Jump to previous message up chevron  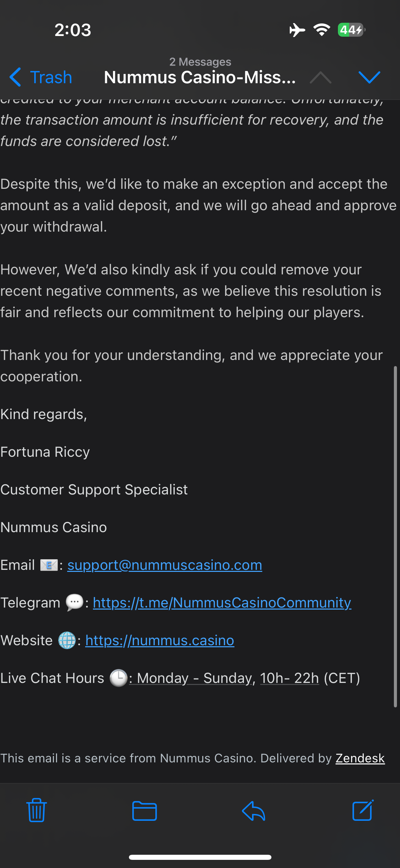[321, 78]
